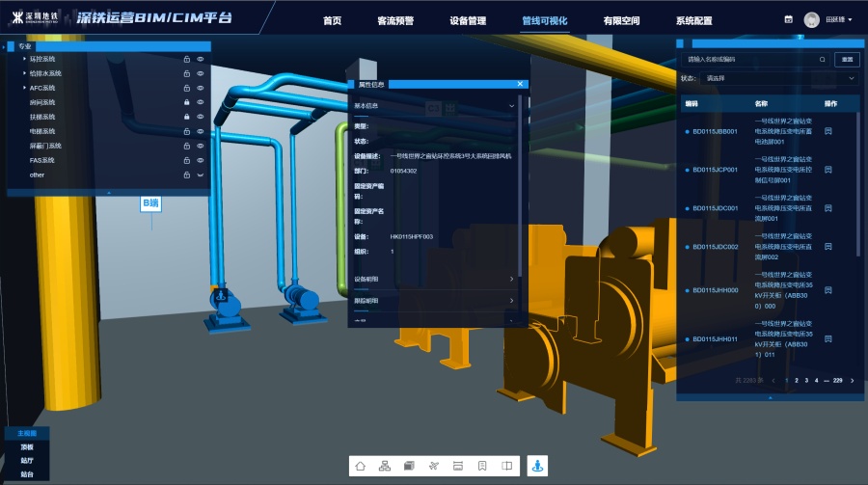The image size is (868, 485).
Task: Open the 设备管理 menu tab
Action: click(x=468, y=20)
